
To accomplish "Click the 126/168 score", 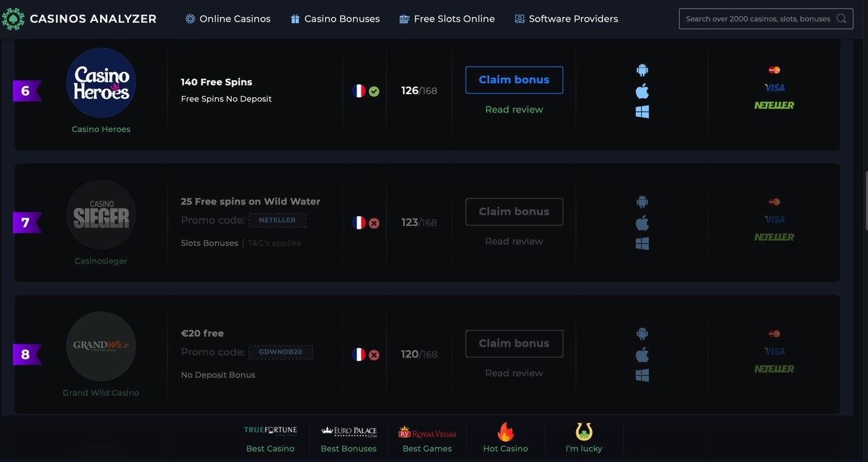I will tap(419, 91).
